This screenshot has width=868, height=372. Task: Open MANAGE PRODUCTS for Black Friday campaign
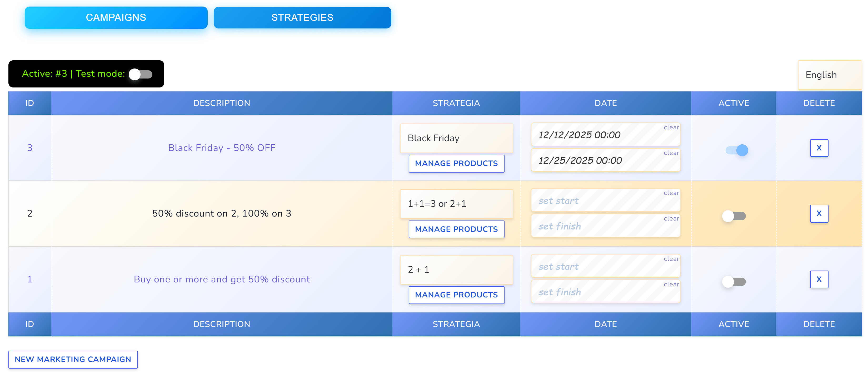[456, 163]
